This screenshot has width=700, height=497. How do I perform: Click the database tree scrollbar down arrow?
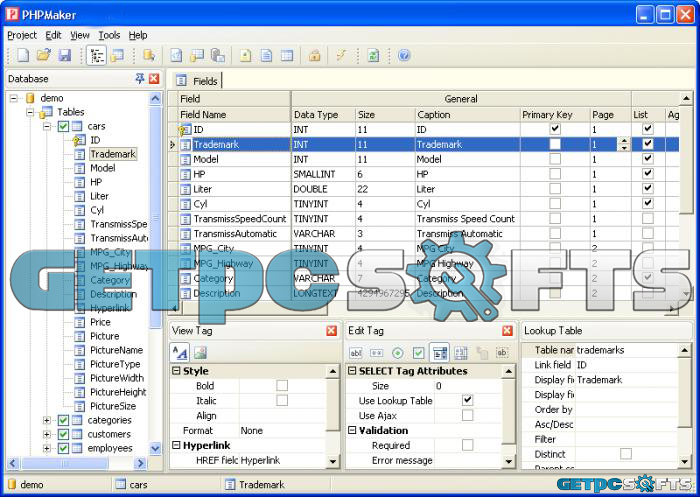(155, 448)
